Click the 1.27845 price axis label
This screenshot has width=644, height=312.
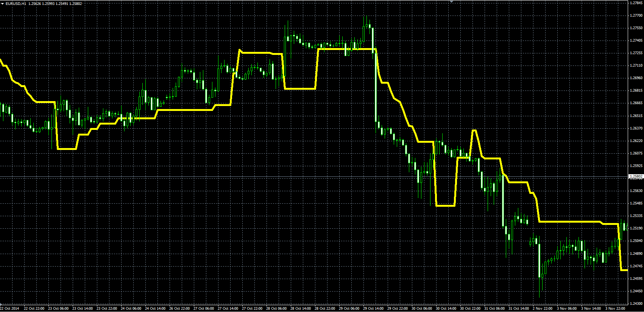636,3
